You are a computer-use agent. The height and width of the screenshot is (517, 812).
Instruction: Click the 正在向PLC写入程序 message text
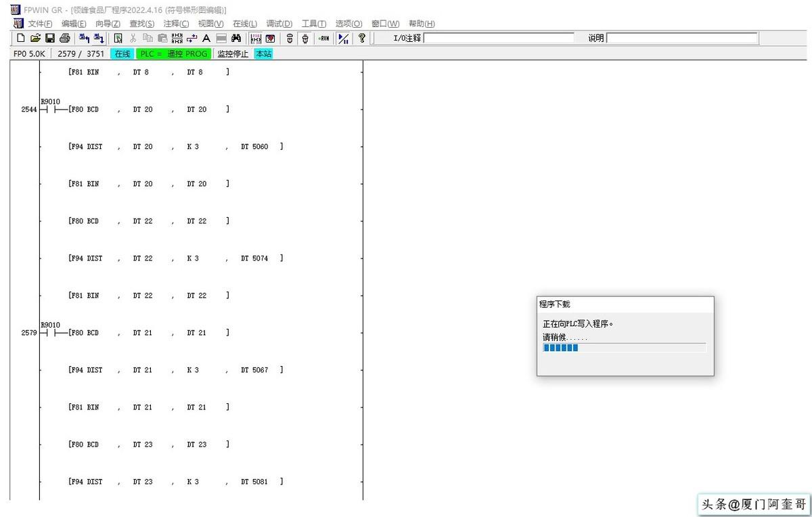(578, 324)
